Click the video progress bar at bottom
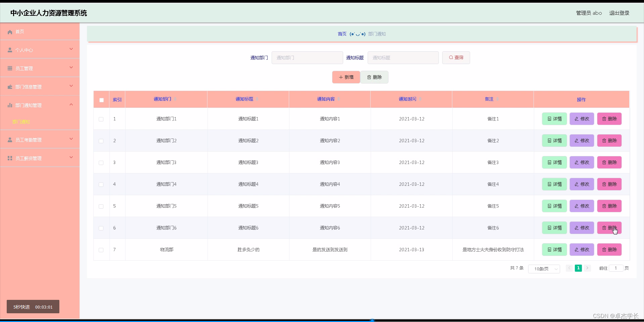644x322 pixels. coord(372,320)
